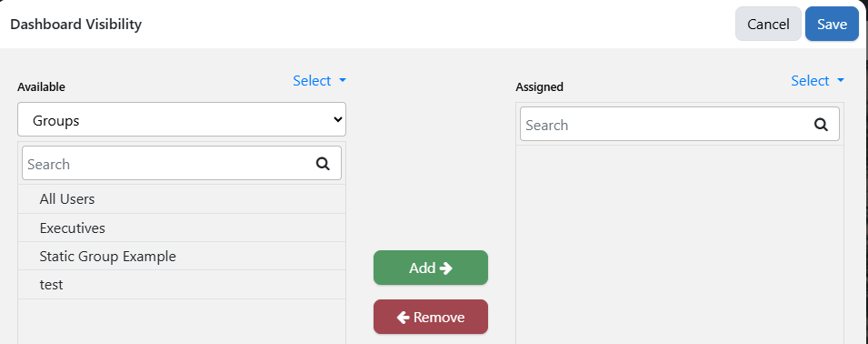Open the Groups dropdown chevron
Screen dimensions: 868x344
(x=337, y=119)
